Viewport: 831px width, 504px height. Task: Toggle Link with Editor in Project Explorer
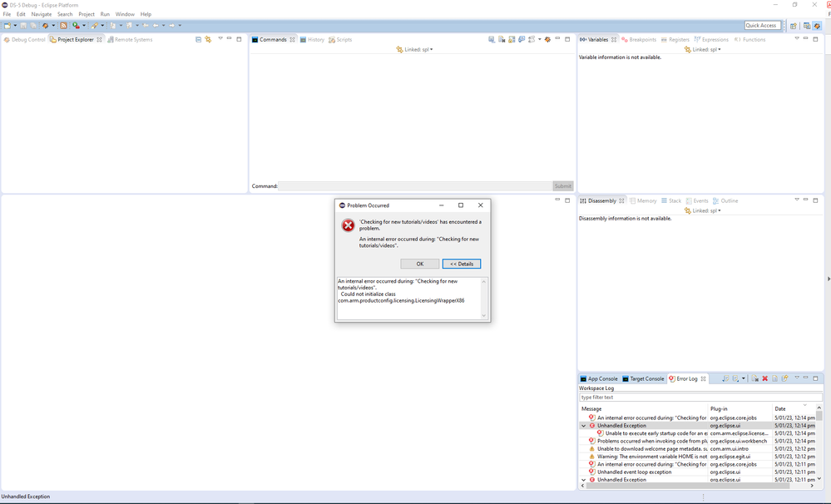208,39
